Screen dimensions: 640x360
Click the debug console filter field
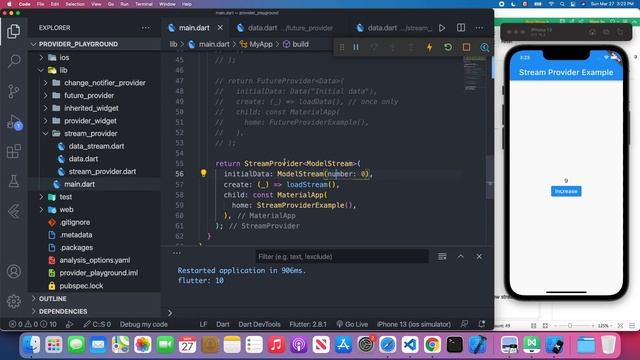point(342,256)
